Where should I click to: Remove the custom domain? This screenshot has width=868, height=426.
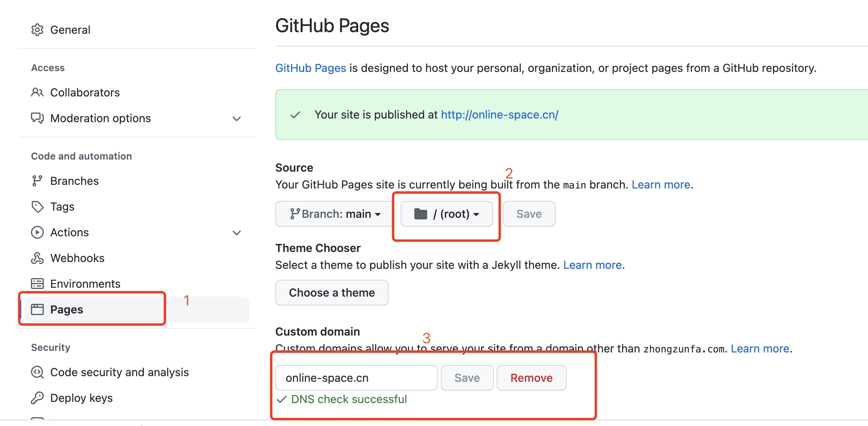pos(531,378)
